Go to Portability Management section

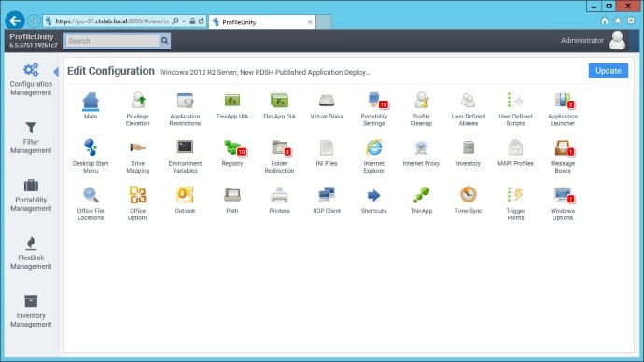pyautogui.click(x=31, y=195)
